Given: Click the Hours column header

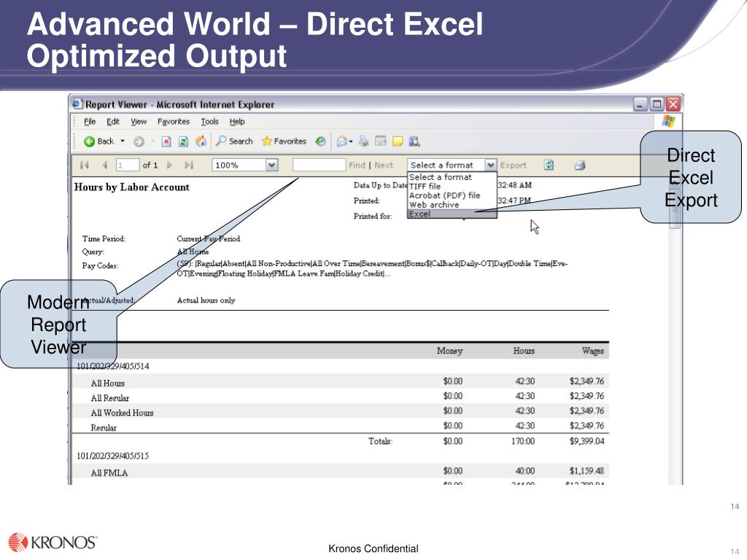Looking at the screenshot, I should pyautogui.click(x=524, y=351).
